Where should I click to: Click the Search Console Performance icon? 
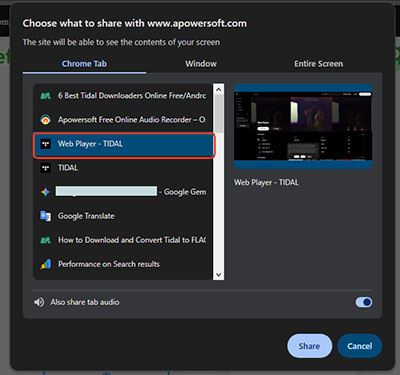tap(46, 264)
